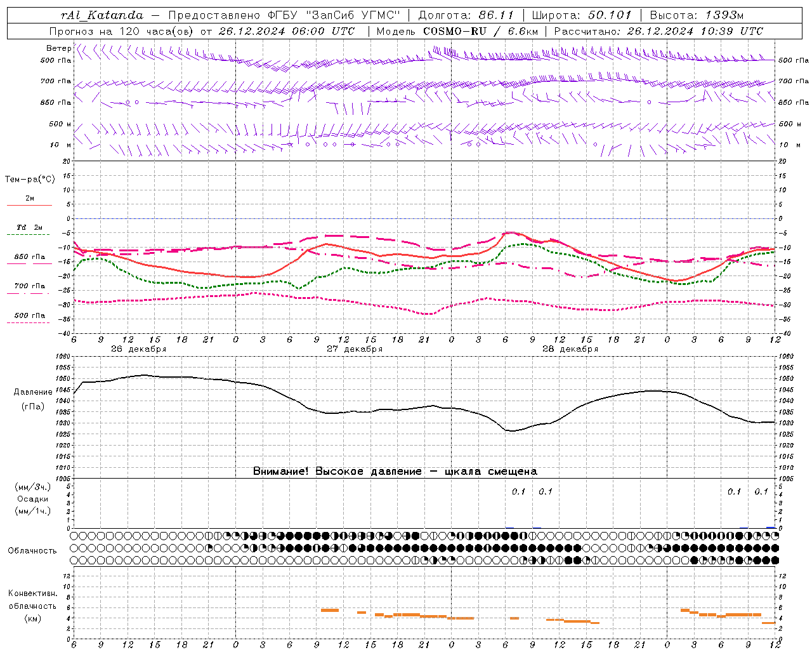
Task: Click the Долгота: 86.11 longitude value
Action: 466,15
